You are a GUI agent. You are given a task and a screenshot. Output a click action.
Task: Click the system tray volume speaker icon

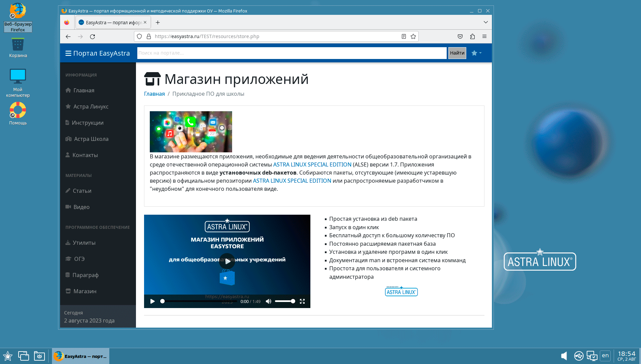(x=564, y=356)
